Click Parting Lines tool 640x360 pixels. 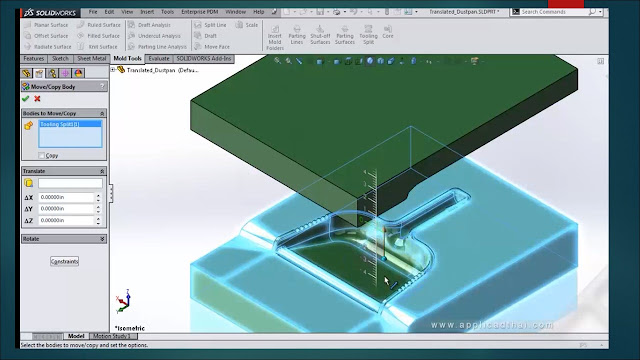pos(297,35)
